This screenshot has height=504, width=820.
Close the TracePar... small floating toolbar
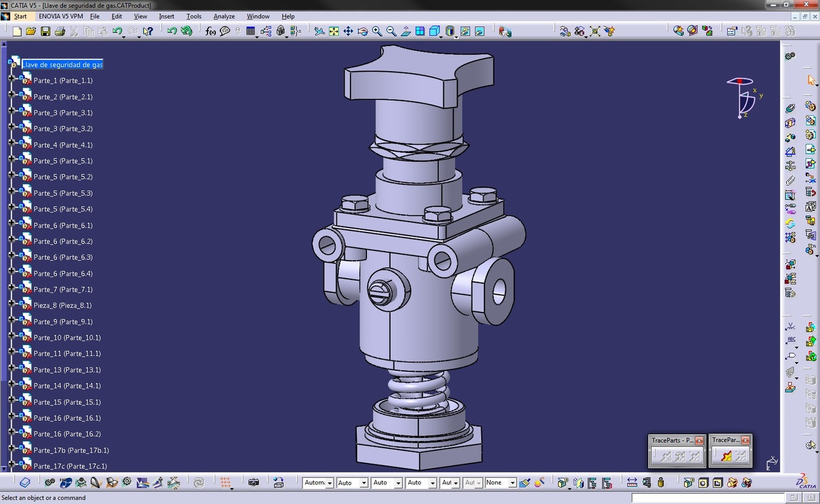pos(745,440)
